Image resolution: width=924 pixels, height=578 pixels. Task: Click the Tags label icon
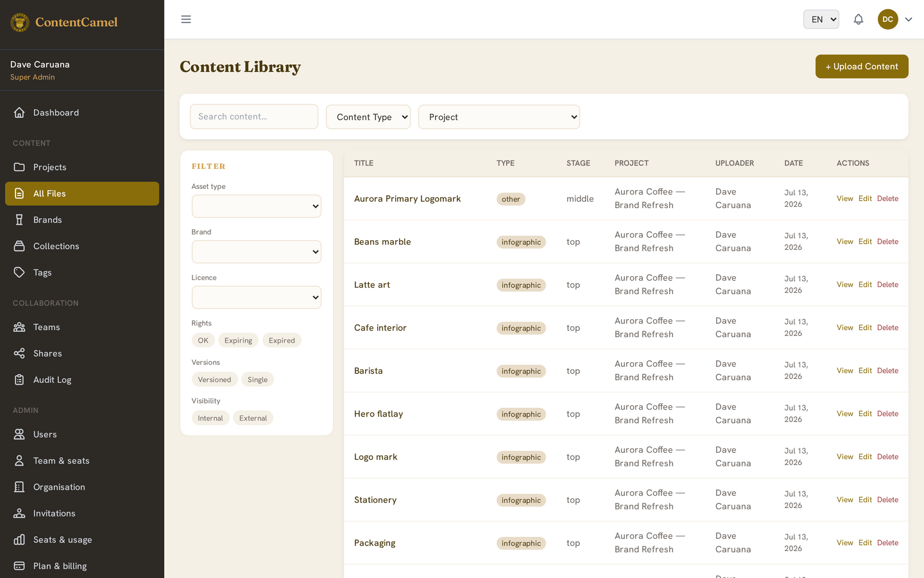tap(19, 272)
